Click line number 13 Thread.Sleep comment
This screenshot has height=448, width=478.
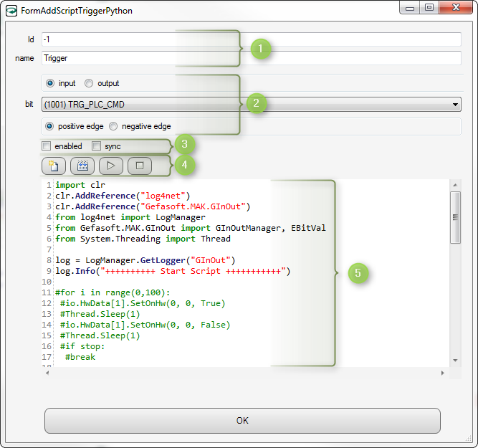100,314
